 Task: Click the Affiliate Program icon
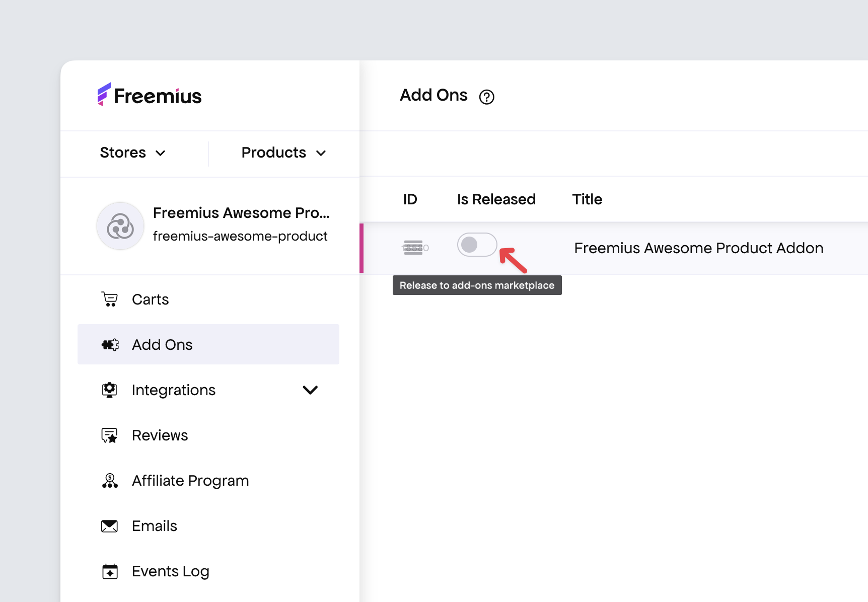[110, 481]
